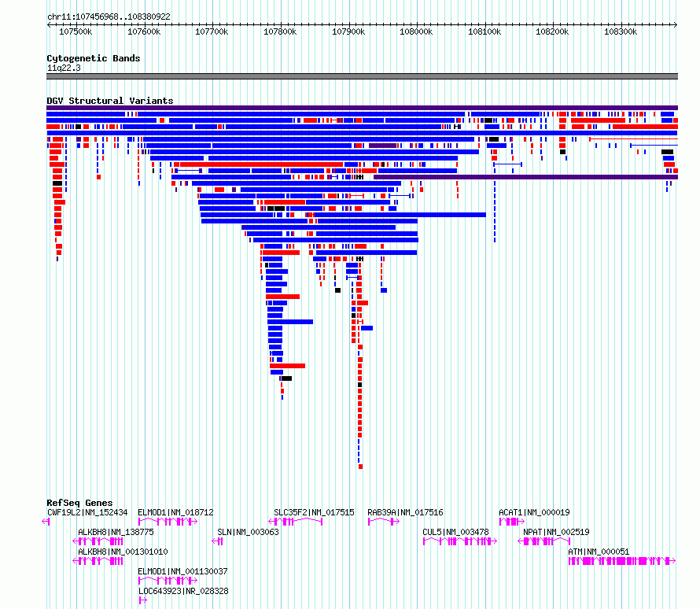Image resolution: width=700 pixels, height=609 pixels.
Task: Click the LOC643923 gene arrow glyph
Action: point(142,600)
